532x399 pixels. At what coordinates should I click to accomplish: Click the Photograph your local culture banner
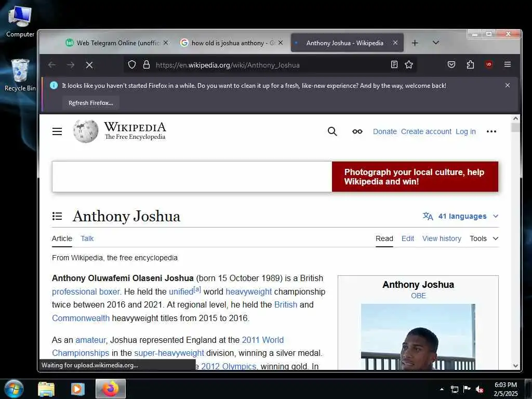tap(275, 177)
